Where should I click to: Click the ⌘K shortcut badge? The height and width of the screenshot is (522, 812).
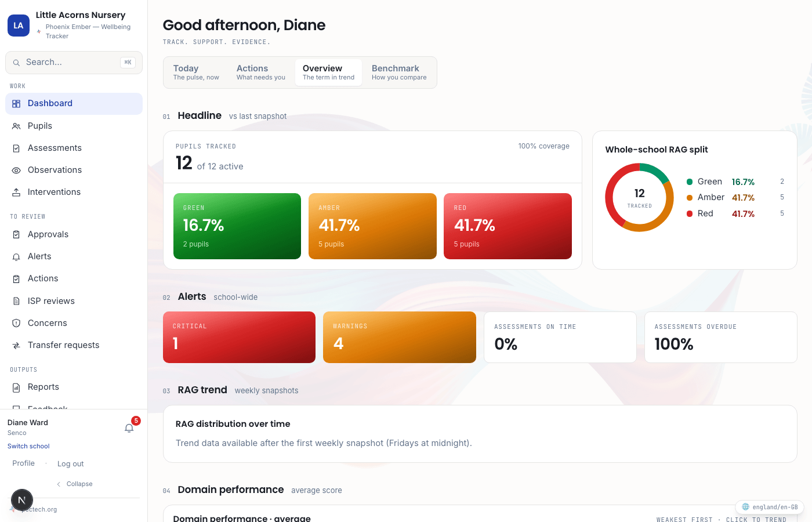point(128,62)
